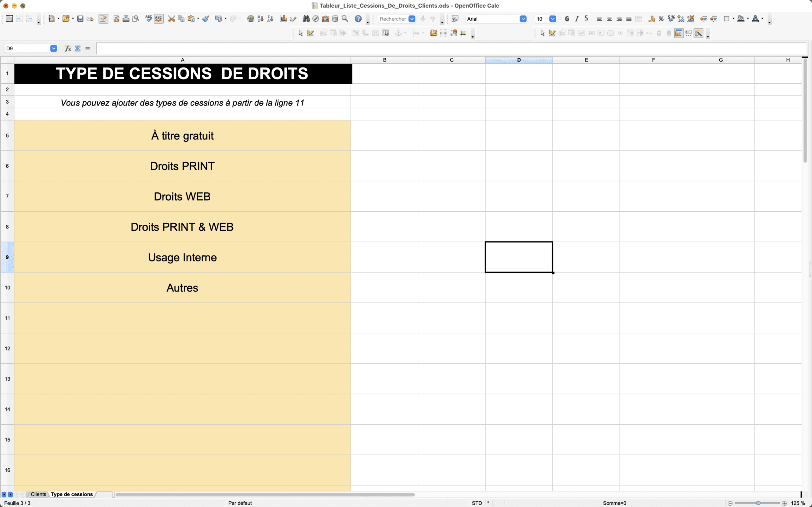The height and width of the screenshot is (507, 812).
Task: Sort ascending with the A-Z icon
Action: pos(260,19)
